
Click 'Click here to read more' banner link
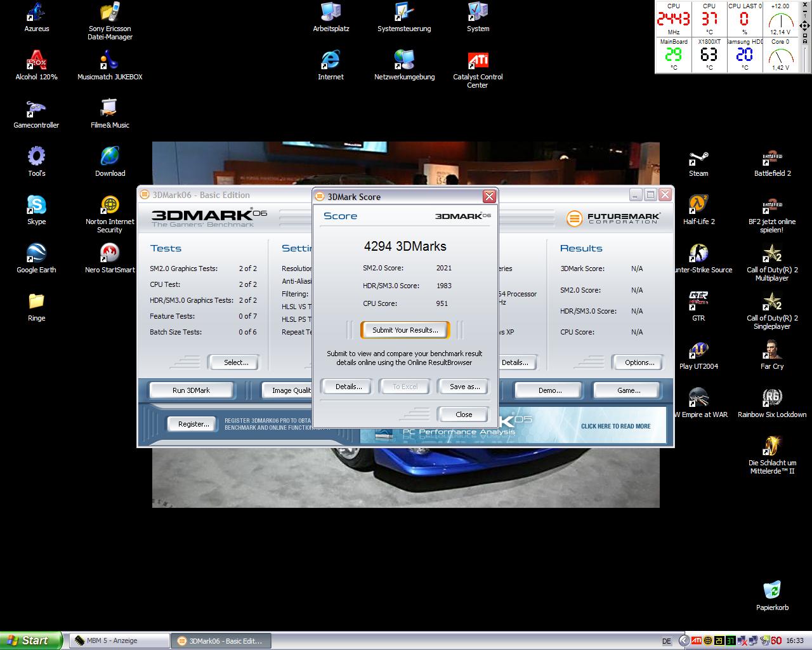[x=615, y=426]
